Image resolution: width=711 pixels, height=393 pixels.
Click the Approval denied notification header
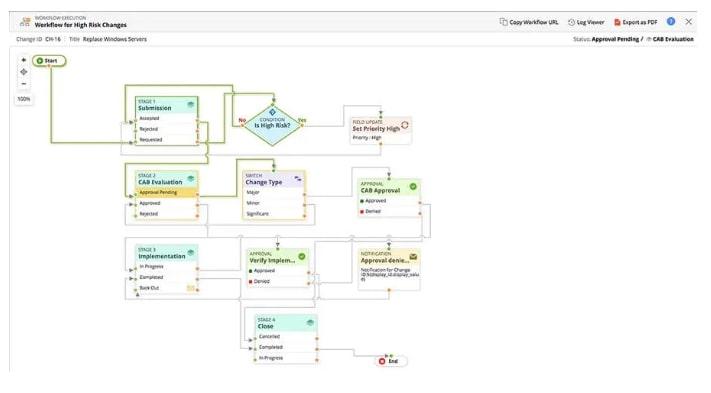pyautogui.click(x=389, y=257)
